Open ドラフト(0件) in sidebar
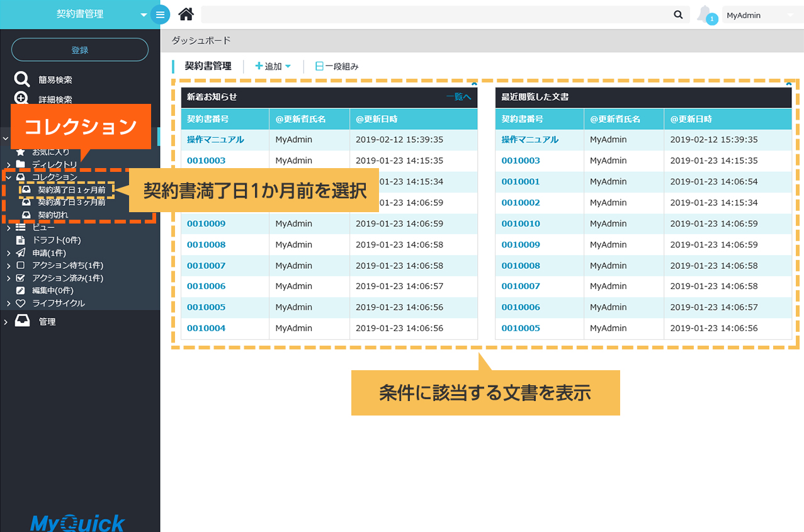Screen dimensions: 804x532 [56, 240]
